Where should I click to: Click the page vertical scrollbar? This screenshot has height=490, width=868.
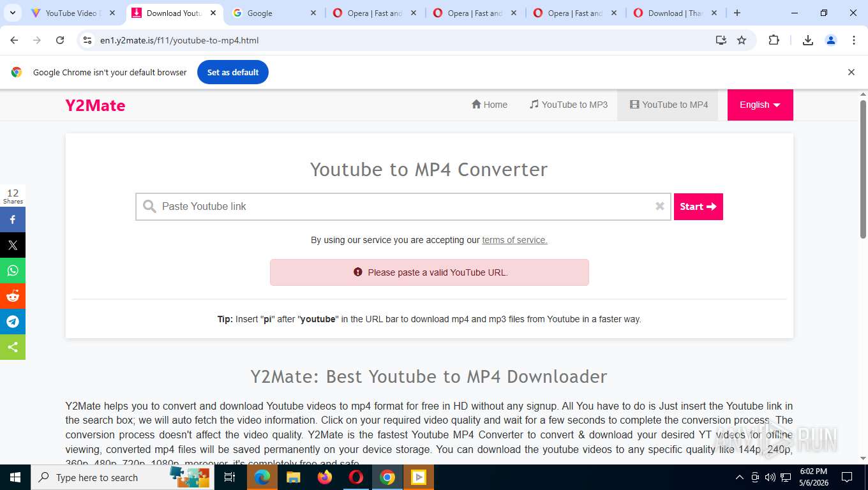click(863, 169)
